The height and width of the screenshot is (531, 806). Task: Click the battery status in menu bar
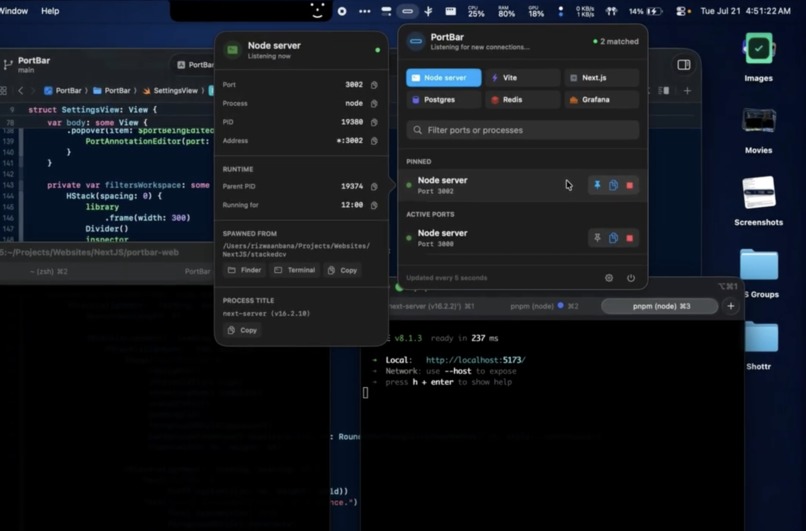[646, 11]
